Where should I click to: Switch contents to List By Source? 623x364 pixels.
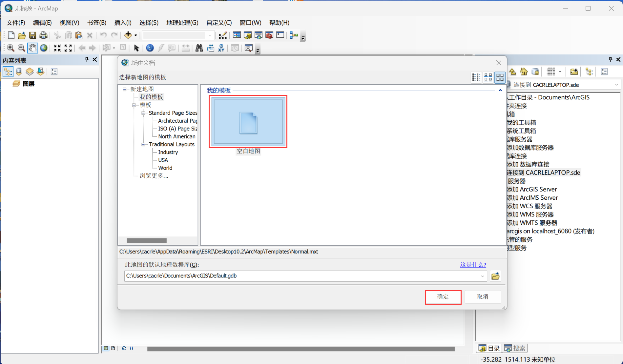coord(19,71)
